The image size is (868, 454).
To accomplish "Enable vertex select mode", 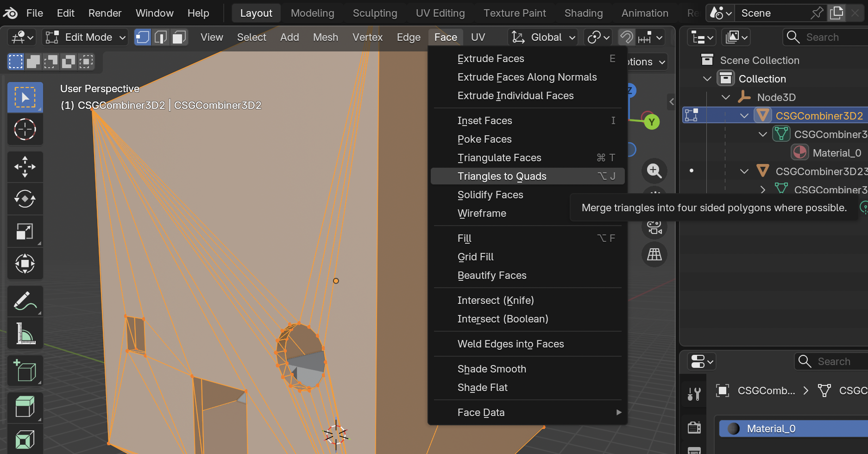I will [142, 37].
